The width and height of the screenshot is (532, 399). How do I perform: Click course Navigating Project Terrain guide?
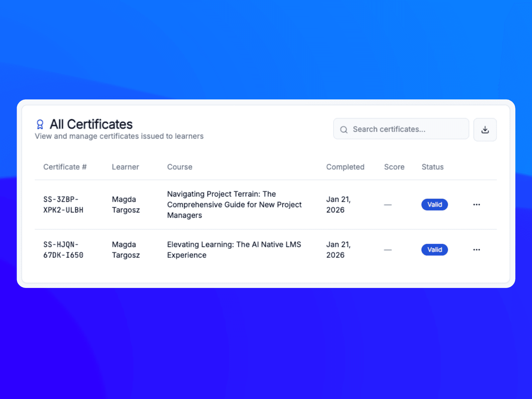[234, 204]
